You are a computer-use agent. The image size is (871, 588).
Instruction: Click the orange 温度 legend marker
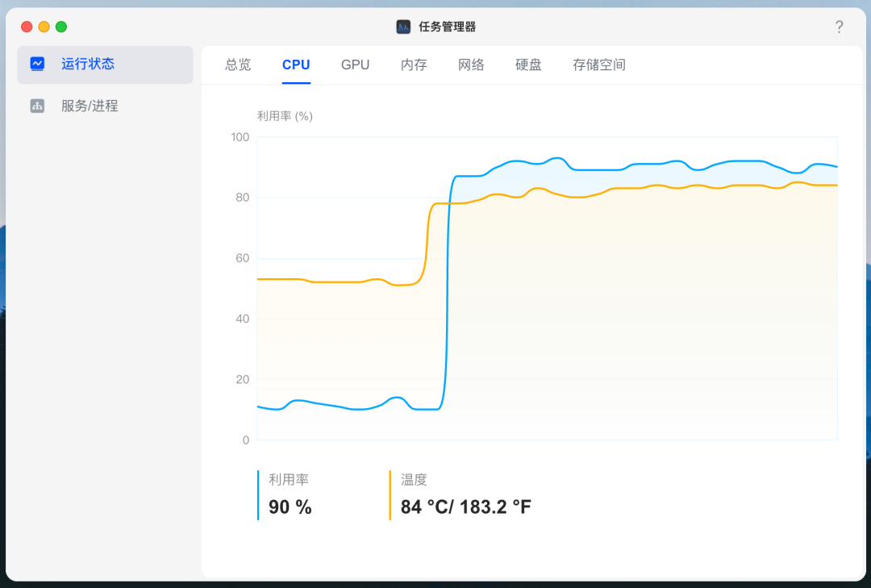[x=390, y=495]
